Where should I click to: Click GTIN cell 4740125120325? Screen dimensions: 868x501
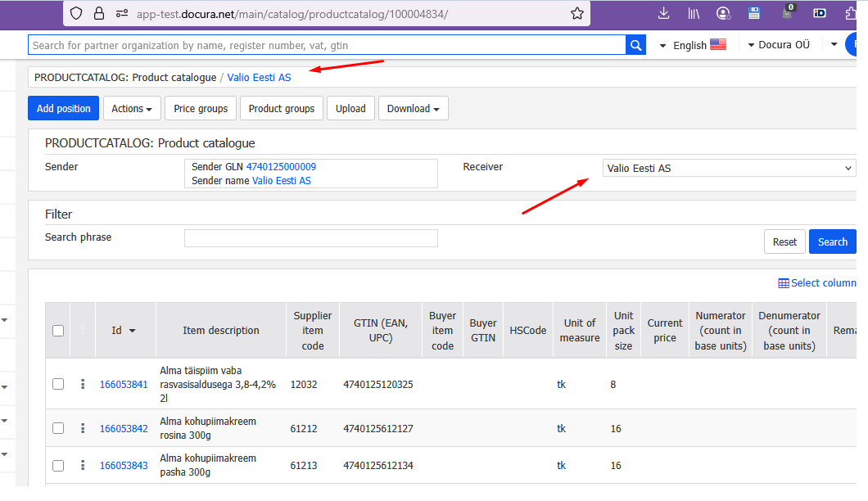378,385
